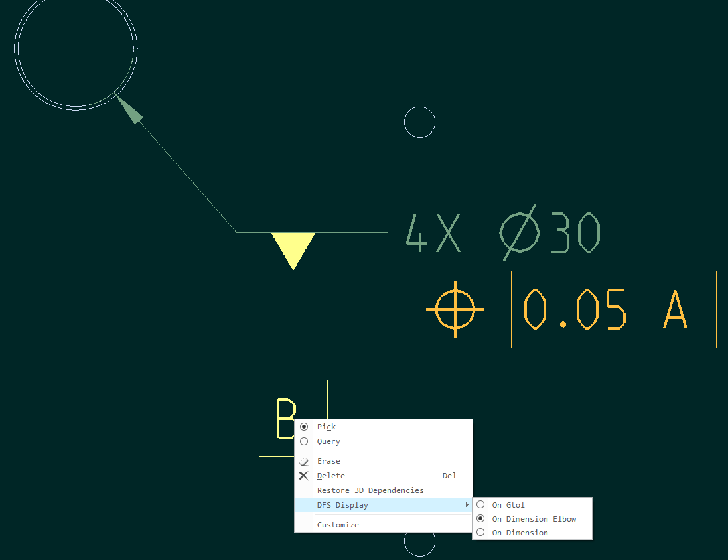
Task: Click the datum reference A cell in the GTOL frame
Action: pyautogui.click(x=683, y=309)
